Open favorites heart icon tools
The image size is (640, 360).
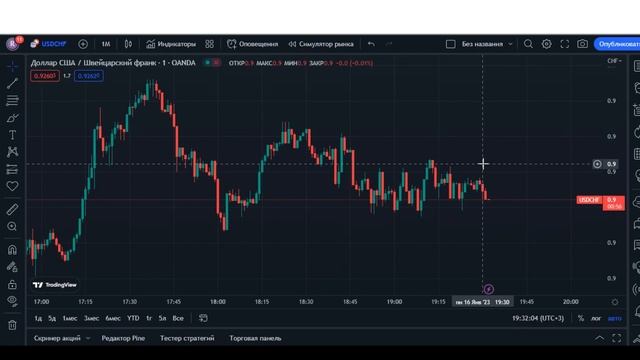click(x=12, y=186)
